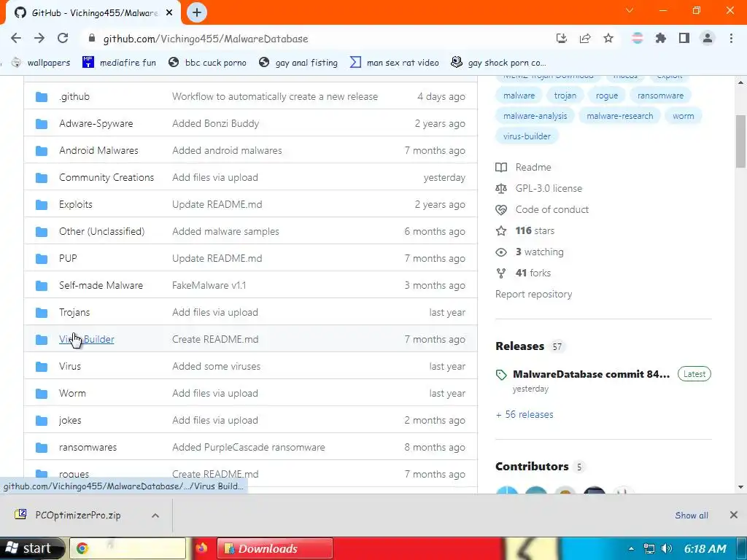Select the rogue topic tag
The image size is (747, 560).
tap(606, 96)
